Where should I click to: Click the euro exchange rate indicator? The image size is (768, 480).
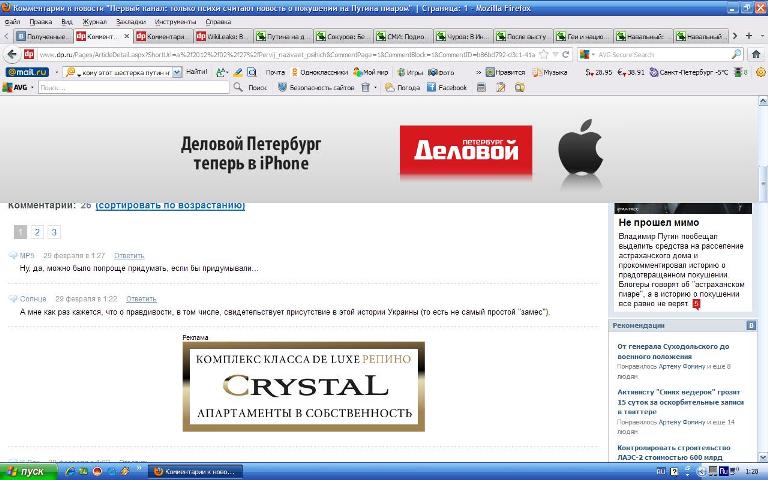[631, 72]
